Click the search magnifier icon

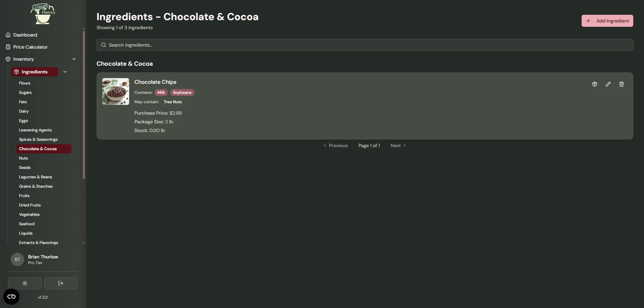[x=104, y=45]
